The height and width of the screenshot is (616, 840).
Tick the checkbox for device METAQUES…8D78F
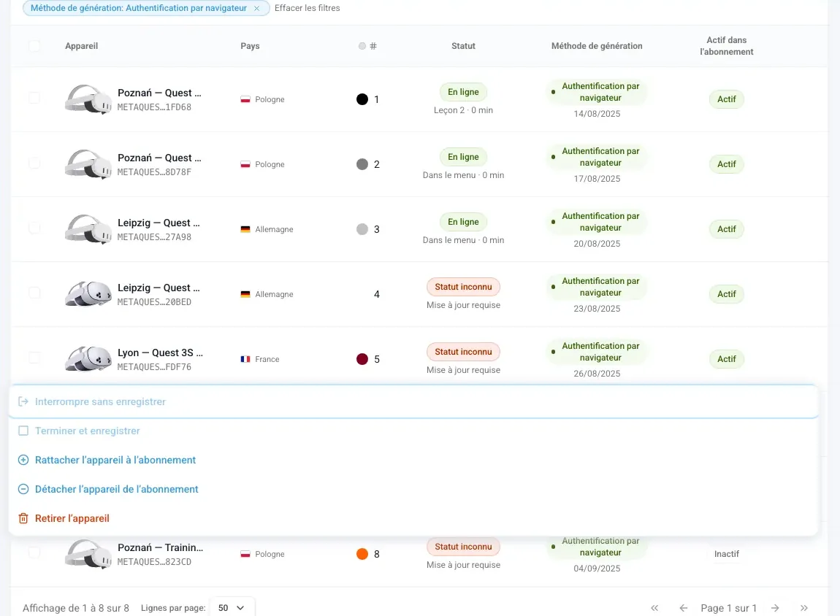pyautogui.click(x=34, y=163)
